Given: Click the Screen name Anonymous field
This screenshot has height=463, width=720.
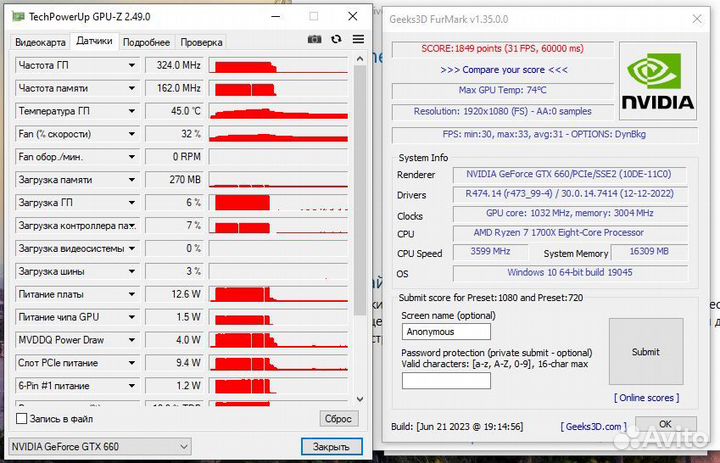Looking at the screenshot, I should 446,332.
